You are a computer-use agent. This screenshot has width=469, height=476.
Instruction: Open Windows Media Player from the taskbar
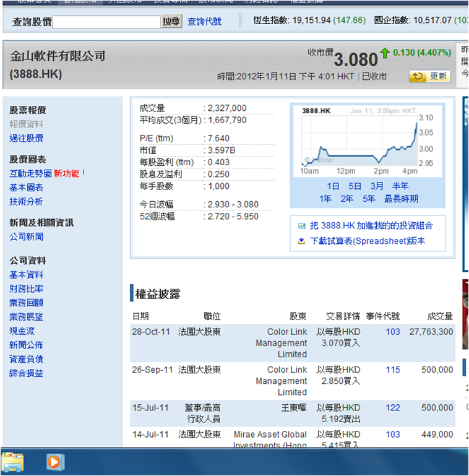(x=55, y=462)
